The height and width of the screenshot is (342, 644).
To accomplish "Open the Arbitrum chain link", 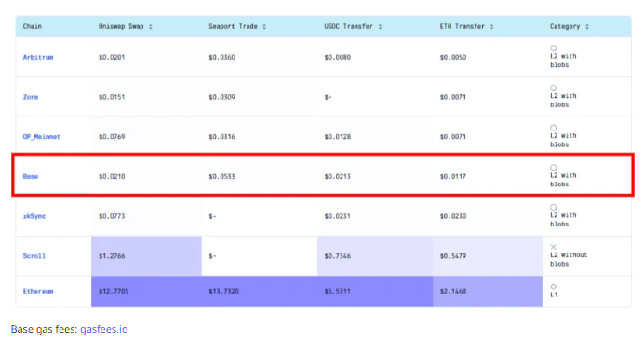I will click(x=38, y=57).
